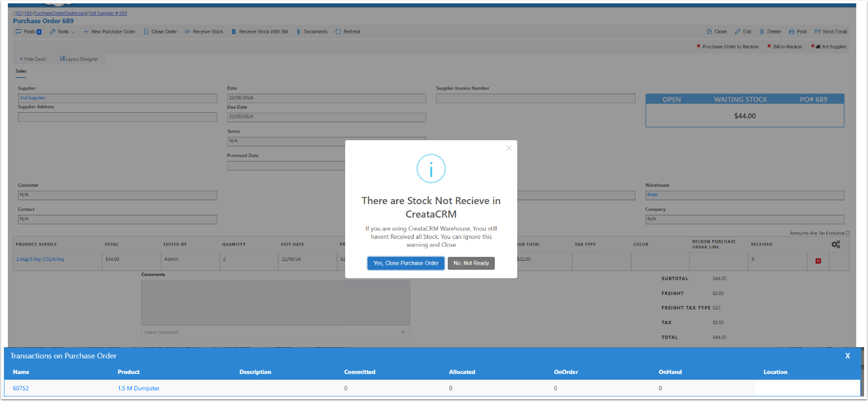Screen dimensions: 868x401
Task: Click the Send Email icon
Action: (818, 32)
